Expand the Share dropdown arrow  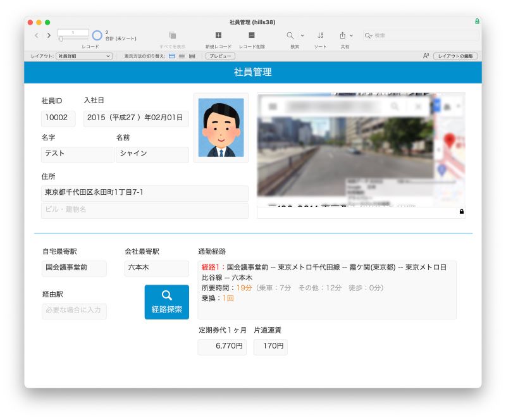point(352,35)
